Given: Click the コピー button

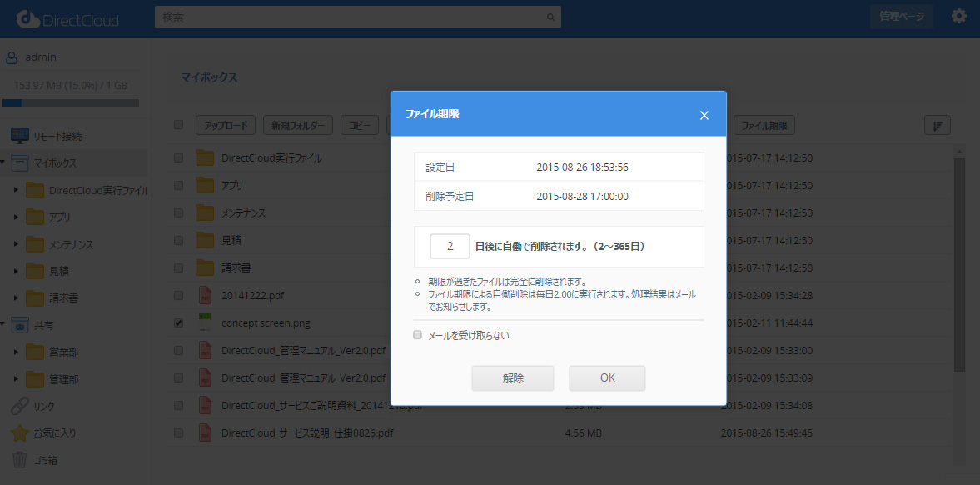Looking at the screenshot, I should click(360, 125).
